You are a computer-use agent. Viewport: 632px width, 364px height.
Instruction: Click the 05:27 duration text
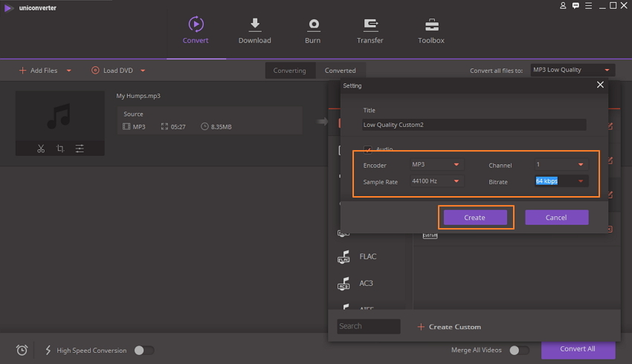point(178,127)
